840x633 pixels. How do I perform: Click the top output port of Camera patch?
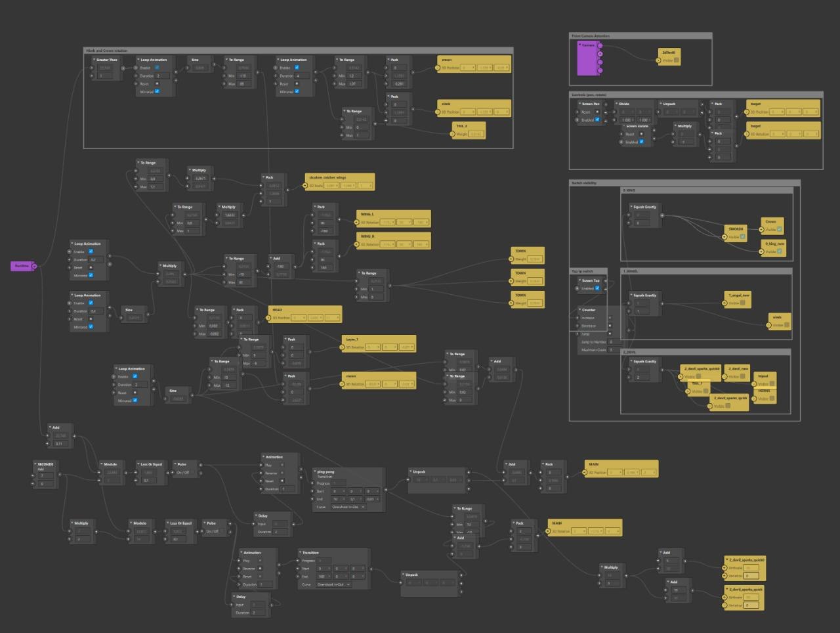600,46
